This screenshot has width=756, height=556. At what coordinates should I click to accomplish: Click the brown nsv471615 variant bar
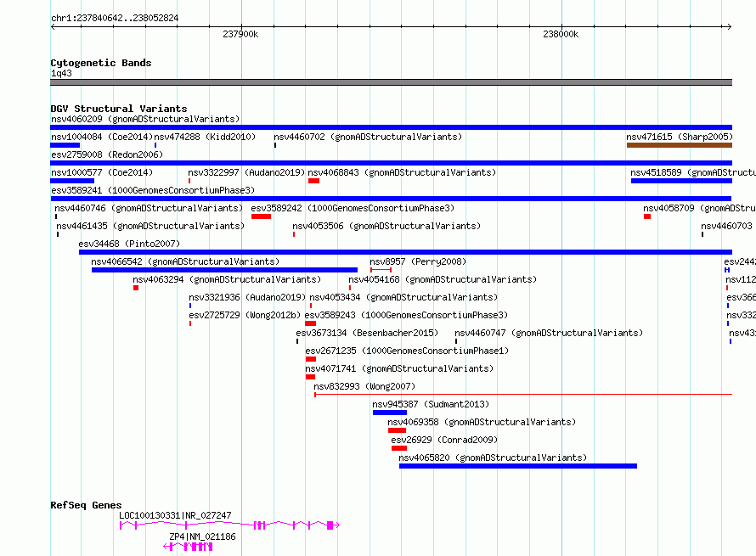pyautogui.click(x=680, y=145)
